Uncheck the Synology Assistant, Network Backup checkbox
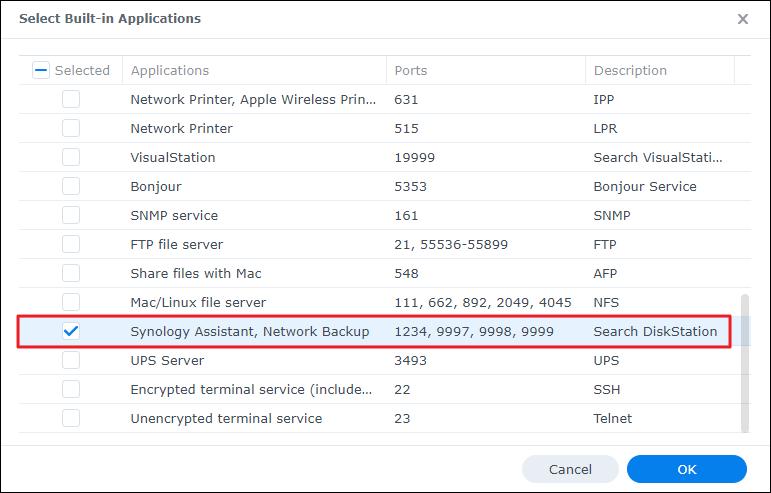The image size is (771, 493). coord(71,331)
